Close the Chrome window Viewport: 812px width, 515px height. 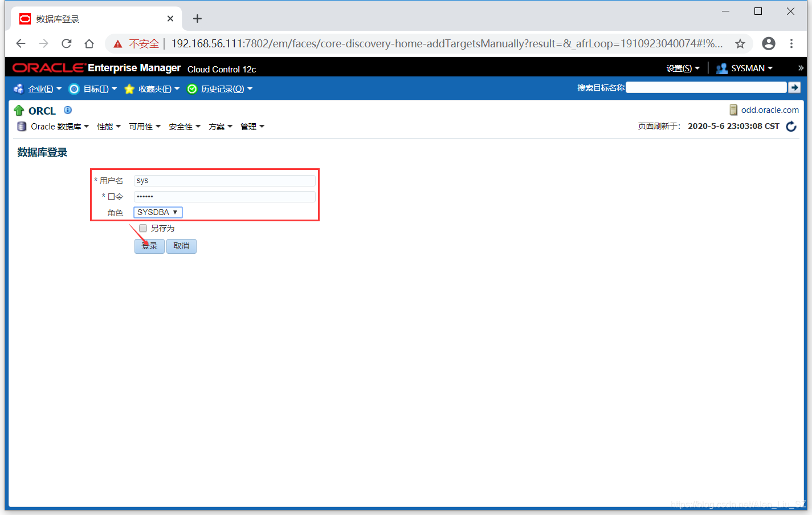[791, 11]
